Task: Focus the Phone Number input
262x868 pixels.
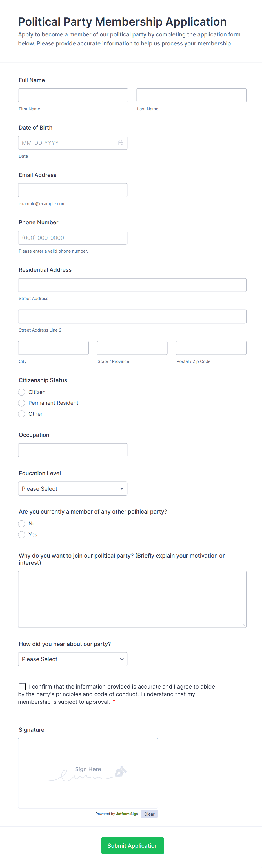Action: tap(73, 238)
